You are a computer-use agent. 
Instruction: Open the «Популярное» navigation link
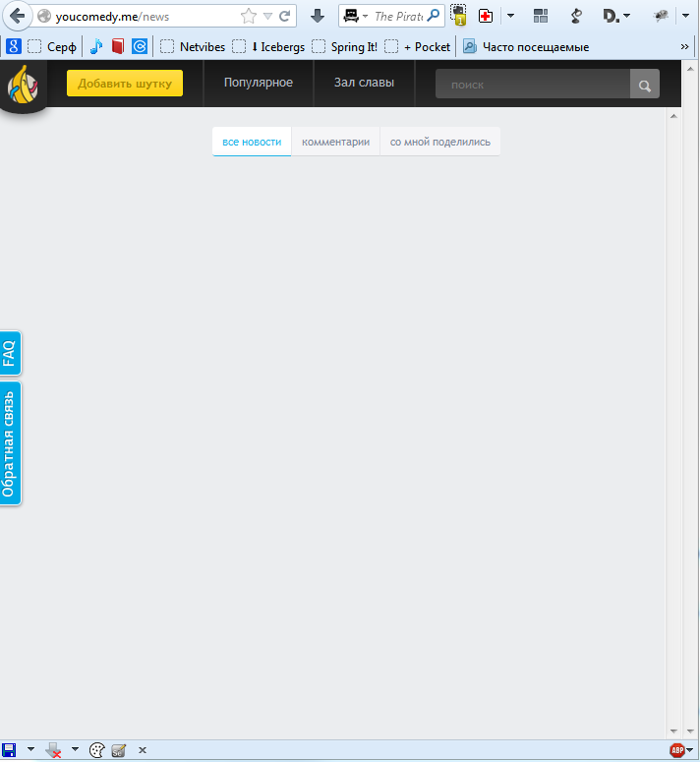tap(258, 83)
